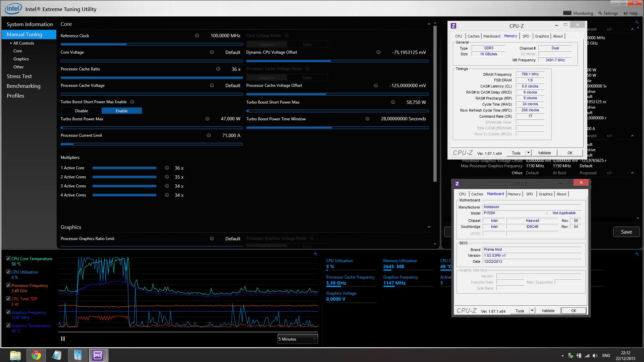Image resolution: width=644 pixels, height=362 pixels.
Task: Click Tools button in lower CPU-Z window
Action: [x=520, y=311]
